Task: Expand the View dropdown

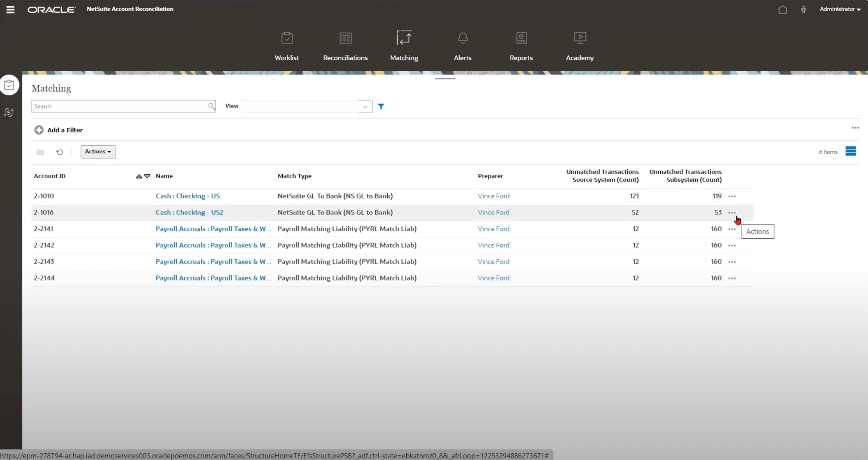Action: click(x=365, y=106)
